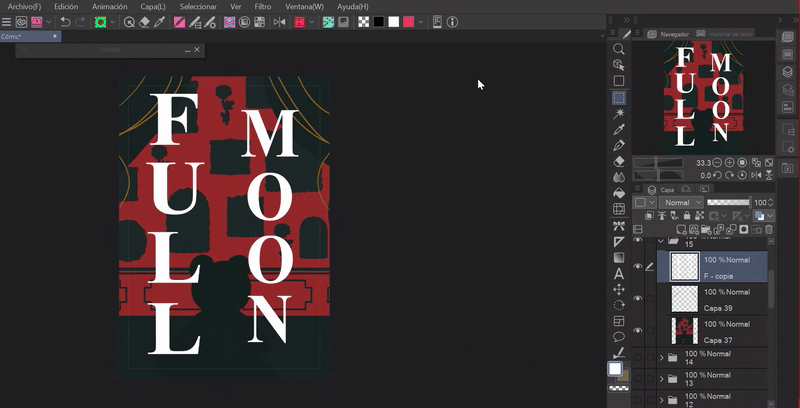Screen dimensions: 800x408
Task: Open the Normal blending mode dropdown
Action: click(680, 202)
